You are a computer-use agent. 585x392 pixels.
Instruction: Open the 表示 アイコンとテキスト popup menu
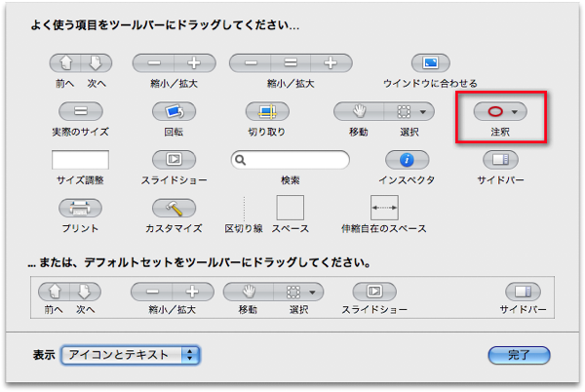(x=131, y=355)
